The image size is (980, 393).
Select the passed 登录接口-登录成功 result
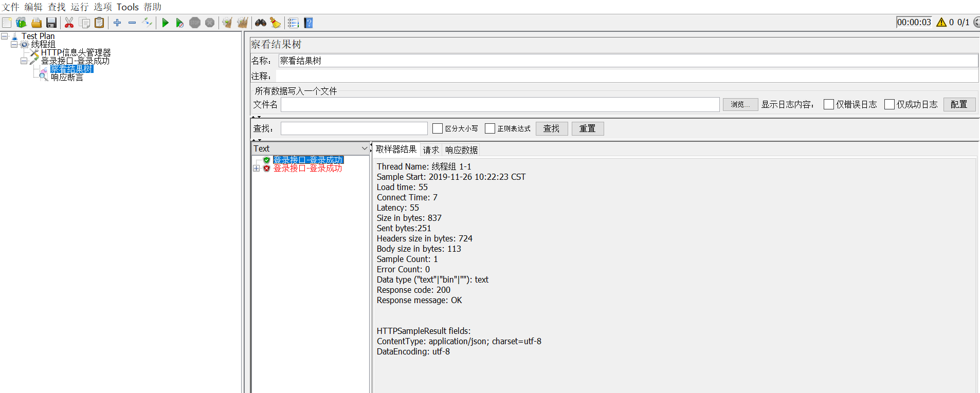[x=308, y=160]
